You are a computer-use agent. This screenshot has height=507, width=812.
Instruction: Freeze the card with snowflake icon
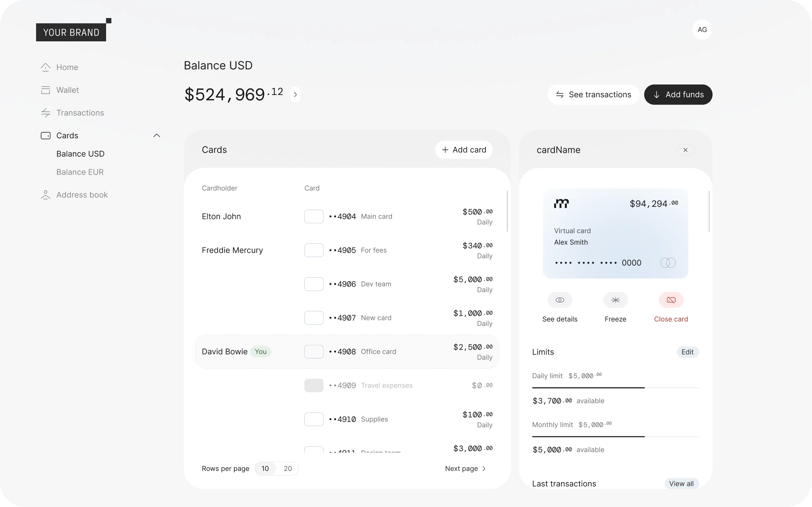(x=615, y=300)
